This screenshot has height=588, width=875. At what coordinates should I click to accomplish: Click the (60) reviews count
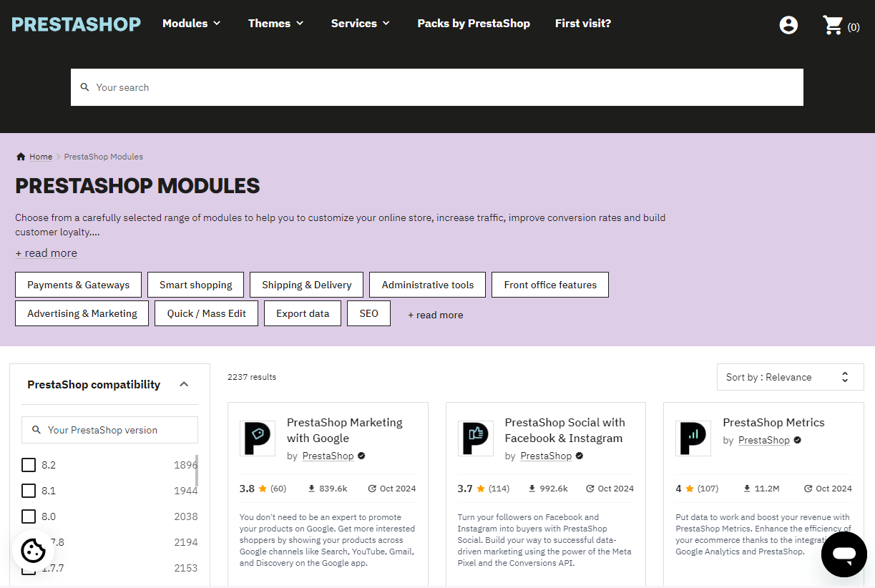[x=278, y=489]
